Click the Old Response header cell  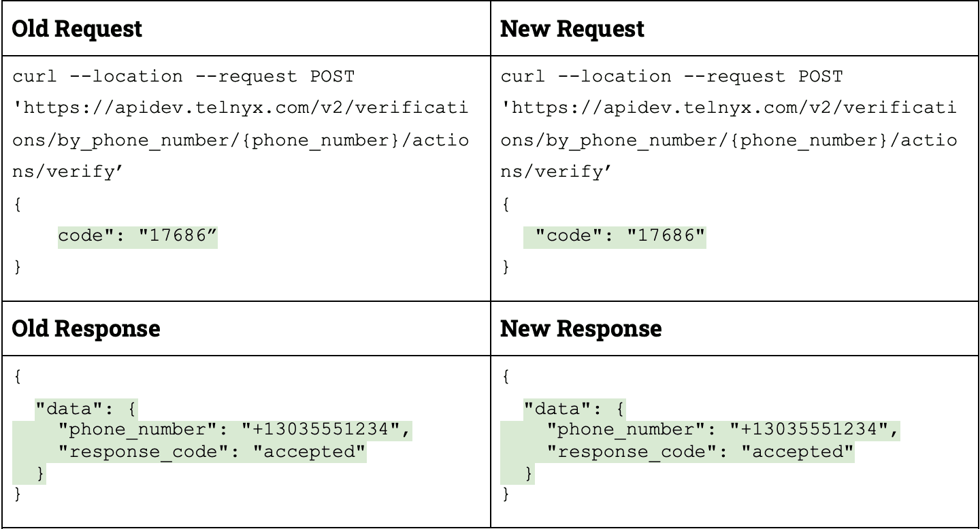coord(246,328)
